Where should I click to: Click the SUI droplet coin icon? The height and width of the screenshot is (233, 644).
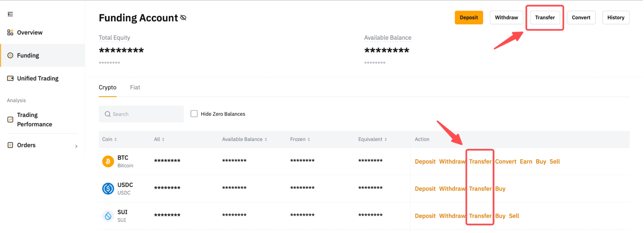click(108, 216)
